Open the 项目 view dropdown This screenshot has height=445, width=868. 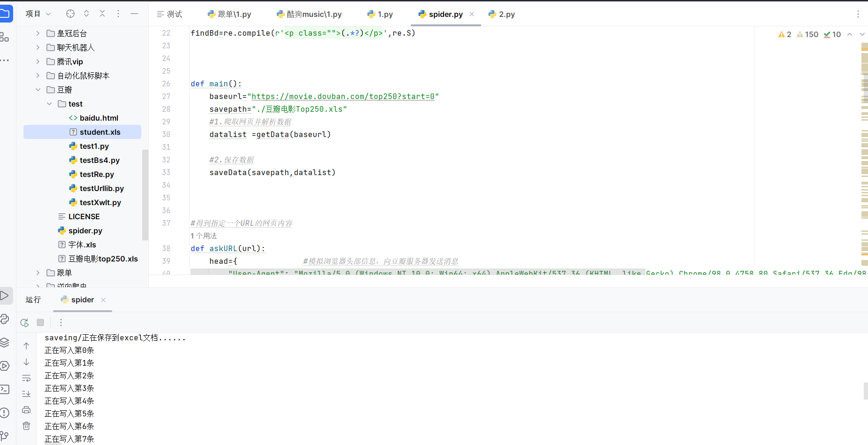click(38, 14)
